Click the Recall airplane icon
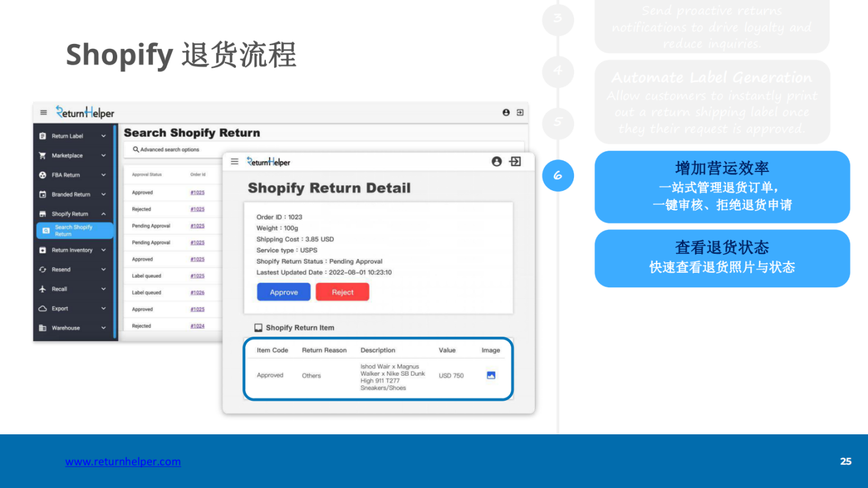868x488 pixels. [43, 289]
